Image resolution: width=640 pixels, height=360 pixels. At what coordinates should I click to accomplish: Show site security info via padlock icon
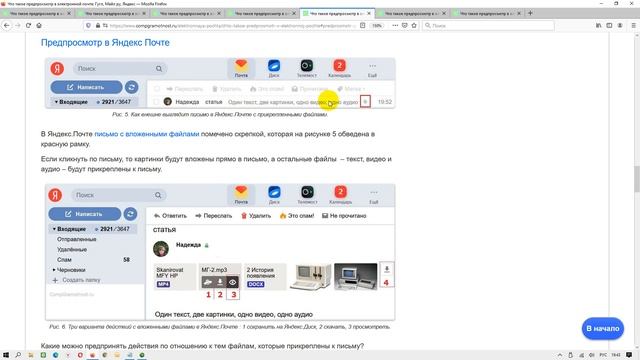pyautogui.click(x=98, y=25)
